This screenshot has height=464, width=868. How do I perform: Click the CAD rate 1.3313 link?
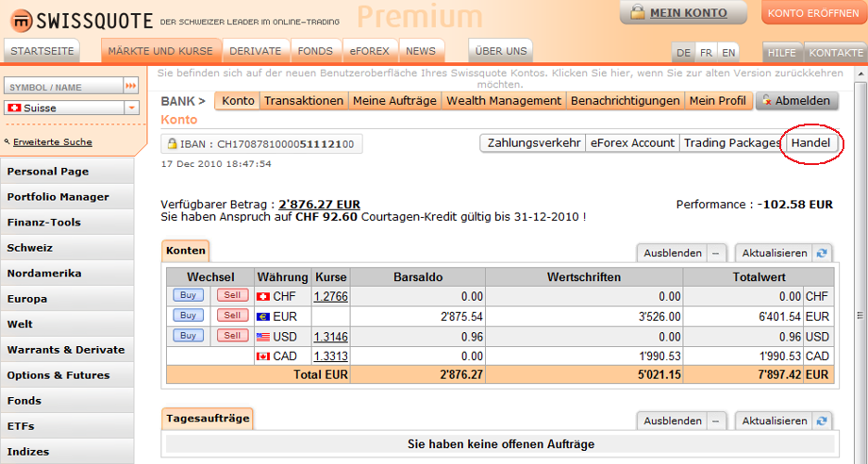click(330, 356)
